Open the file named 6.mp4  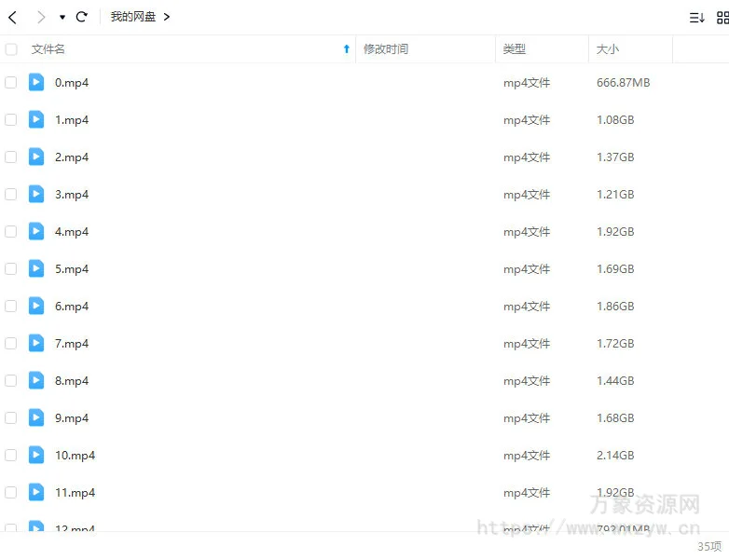(72, 306)
